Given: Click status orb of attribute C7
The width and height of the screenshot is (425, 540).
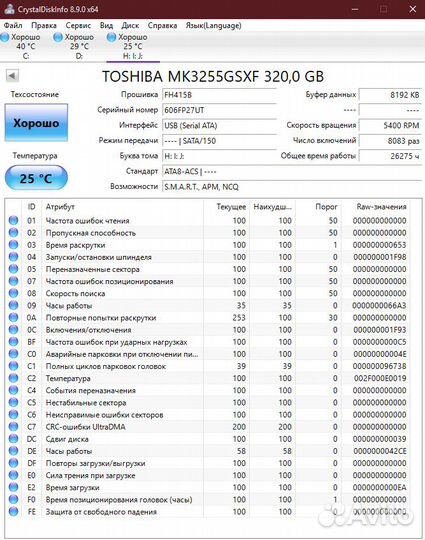Looking at the screenshot, I should pos(13,427).
